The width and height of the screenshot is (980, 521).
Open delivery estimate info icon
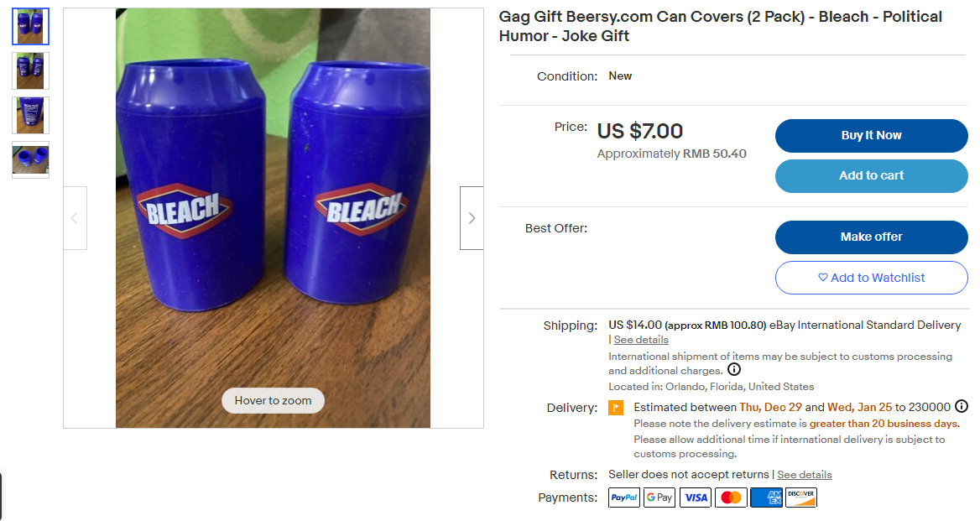pos(962,407)
